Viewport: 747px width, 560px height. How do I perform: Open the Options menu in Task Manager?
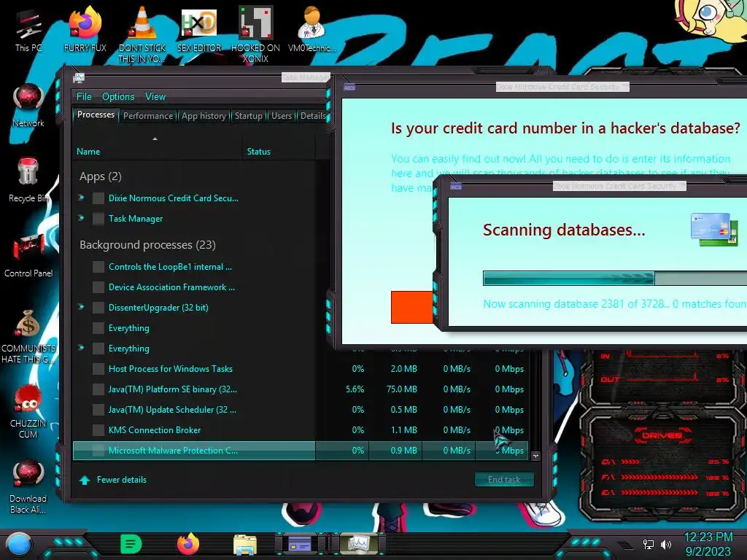(117, 97)
